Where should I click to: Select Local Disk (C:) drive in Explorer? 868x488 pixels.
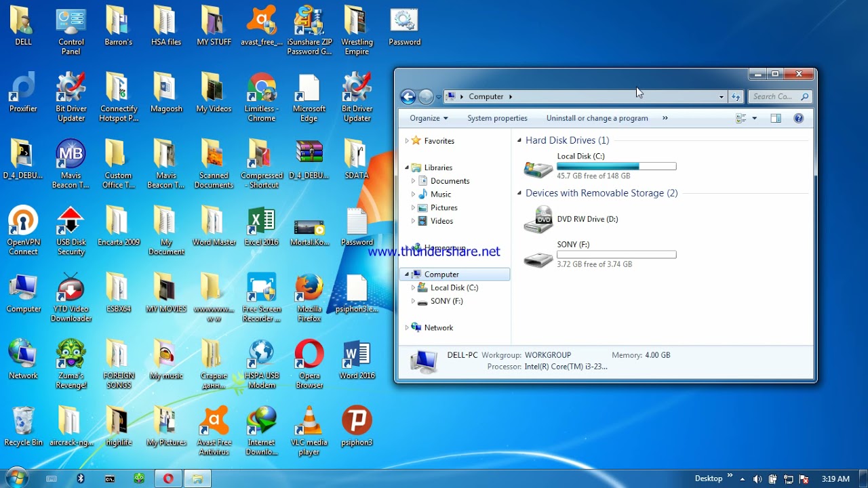coord(600,165)
